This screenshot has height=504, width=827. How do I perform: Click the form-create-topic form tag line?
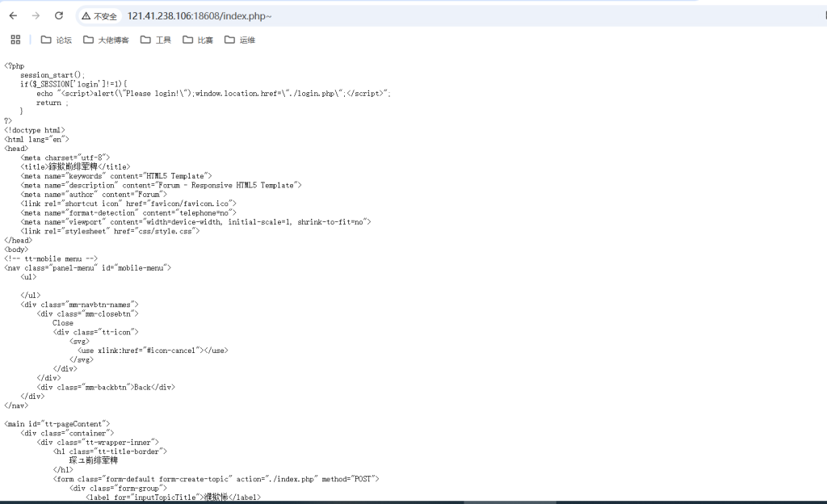[x=216, y=479]
